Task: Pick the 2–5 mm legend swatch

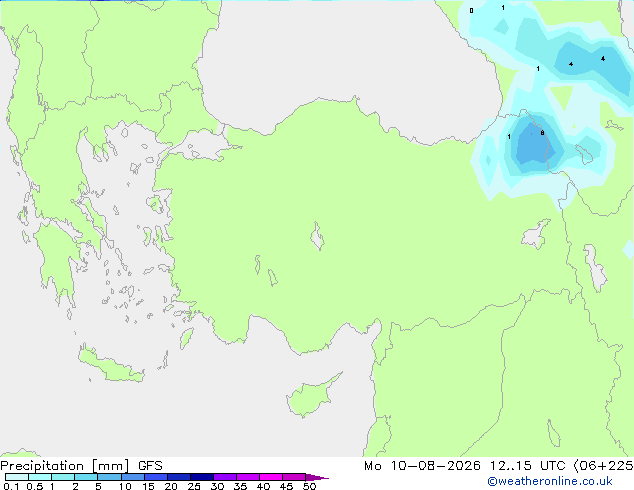Action: 86,477
